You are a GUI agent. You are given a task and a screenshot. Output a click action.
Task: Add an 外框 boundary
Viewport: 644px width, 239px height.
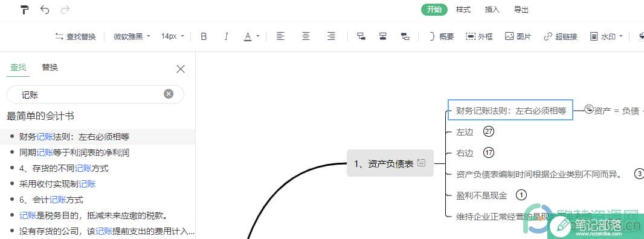(x=479, y=37)
